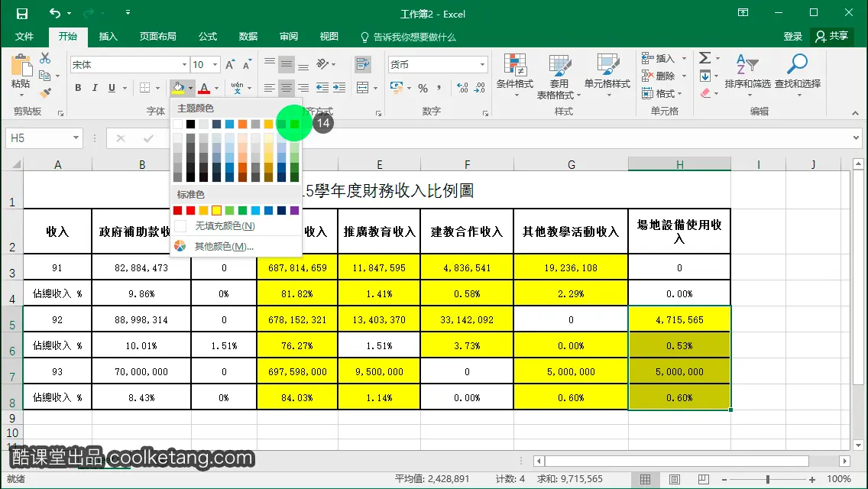Switch to 视图 (View) tab
The height and width of the screenshot is (489, 868).
[x=329, y=37]
